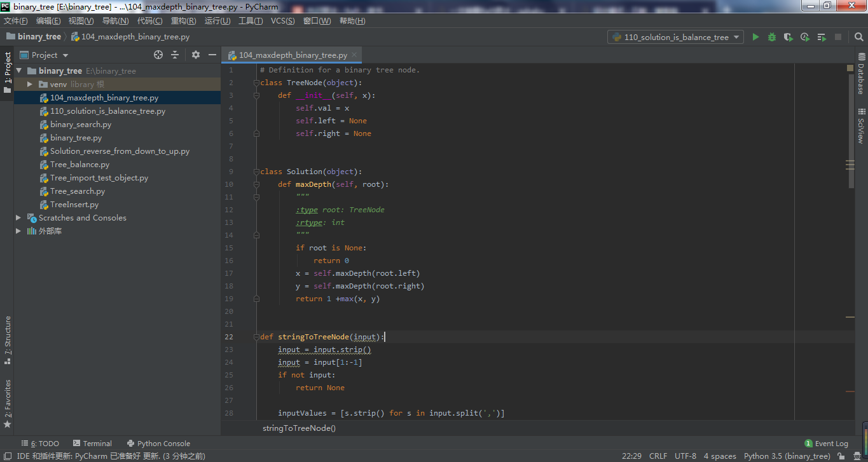This screenshot has height=462, width=868.
Task: Open the 导航(N) menu
Action: click(x=116, y=21)
